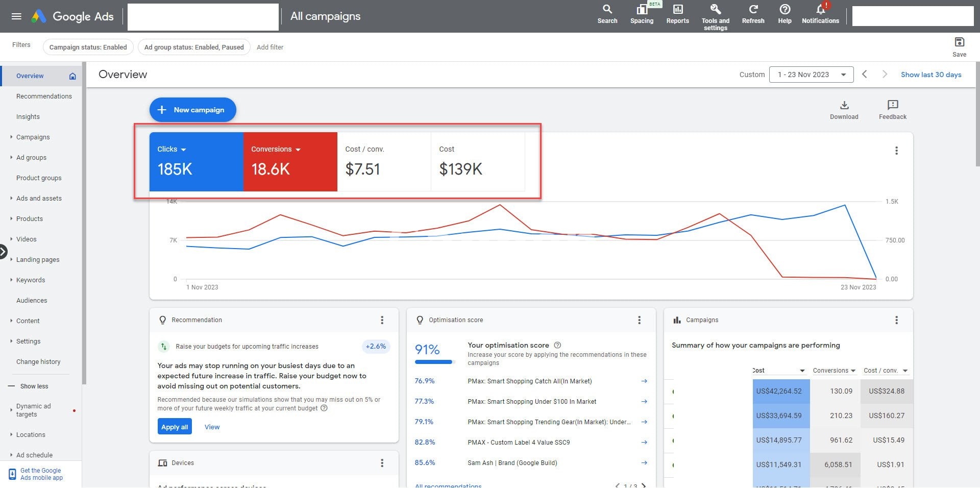Click the 91% optimisation score bar
Viewport: 980px width, 488px height.
[433, 362]
